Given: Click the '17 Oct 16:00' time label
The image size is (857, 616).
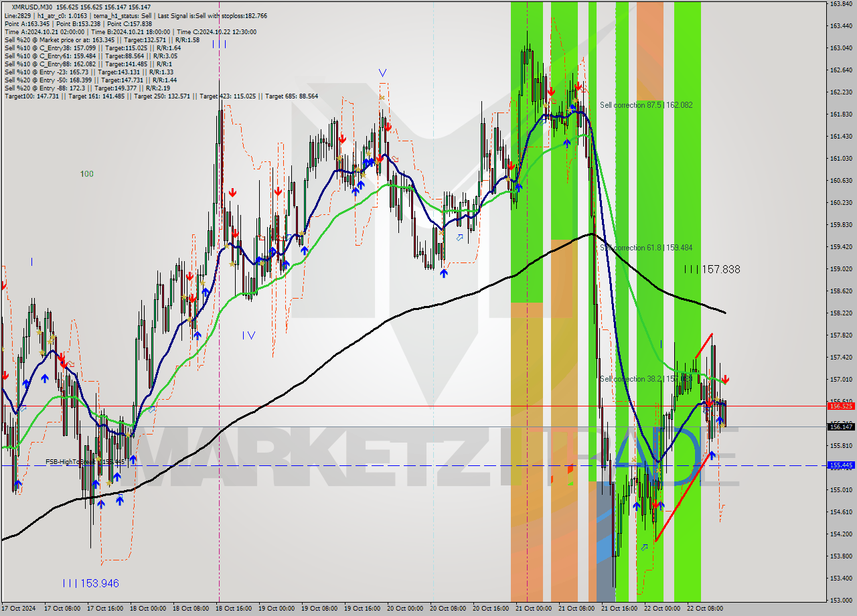Looking at the screenshot, I should coord(105,609).
